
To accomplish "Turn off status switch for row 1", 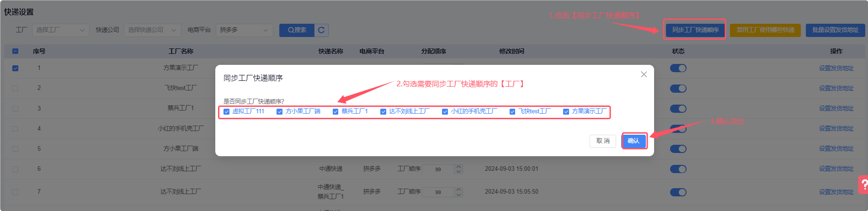I will coord(678,68).
